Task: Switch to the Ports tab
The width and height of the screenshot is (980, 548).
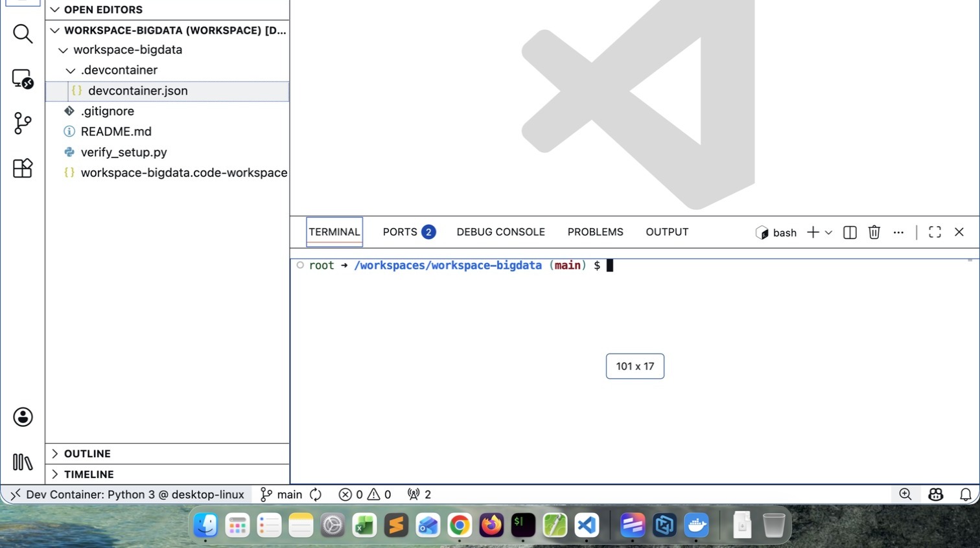Action: tap(409, 232)
